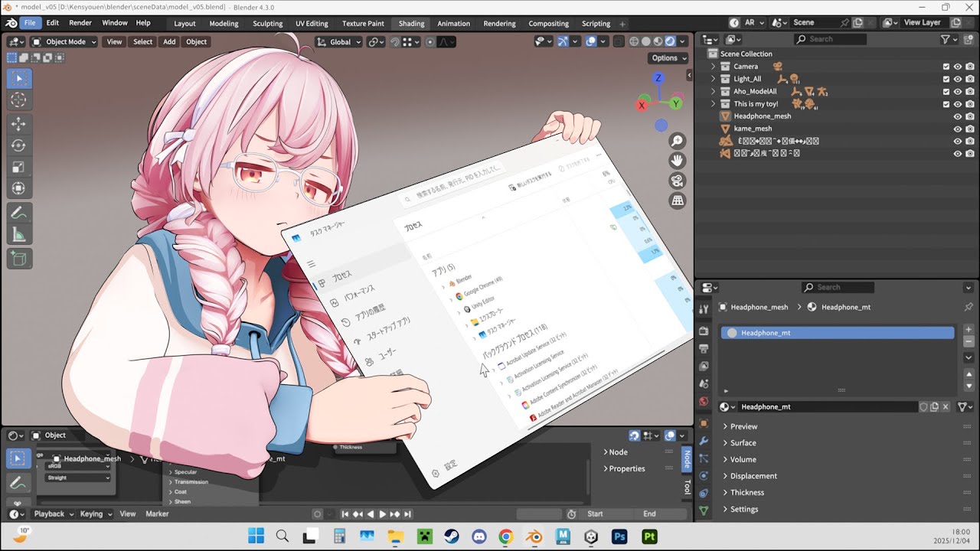The image size is (980, 551).
Task: Uncheck the Camera collection checkbox
Action: pyautogui.click(x=946, y=67)
